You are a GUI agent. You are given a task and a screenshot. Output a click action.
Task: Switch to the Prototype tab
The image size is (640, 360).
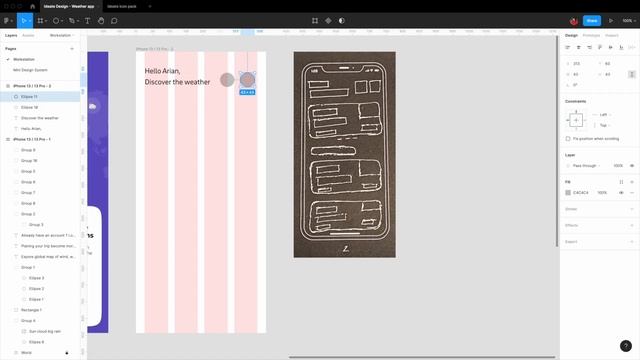click(x=591, y=36)
